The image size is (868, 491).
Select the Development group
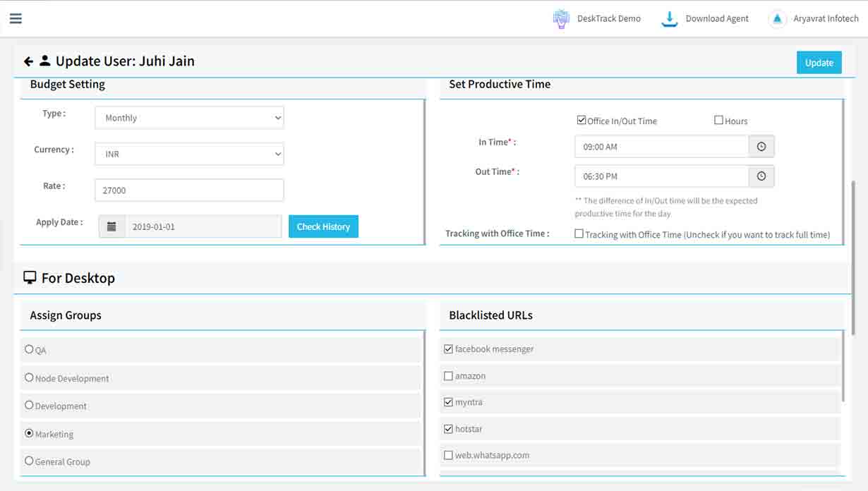point(29,405)
